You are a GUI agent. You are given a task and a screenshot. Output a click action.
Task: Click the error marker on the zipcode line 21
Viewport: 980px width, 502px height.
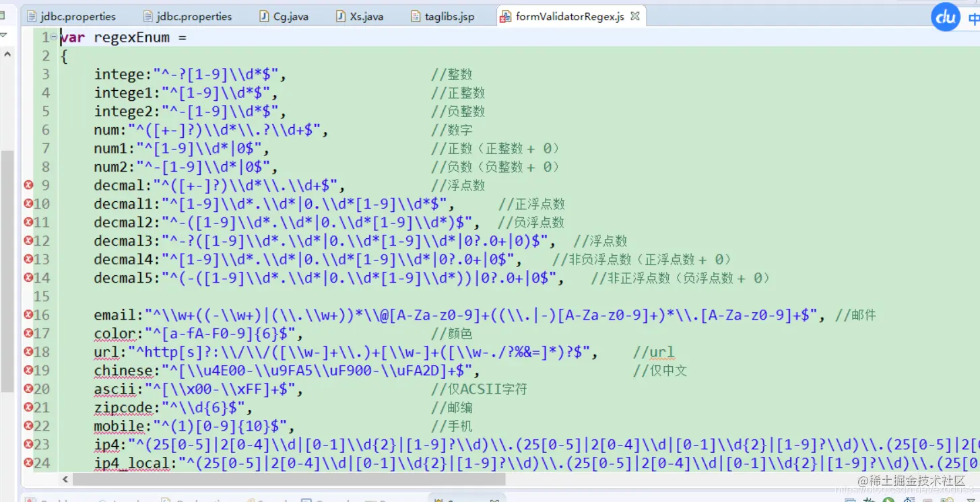click(28, 407)
